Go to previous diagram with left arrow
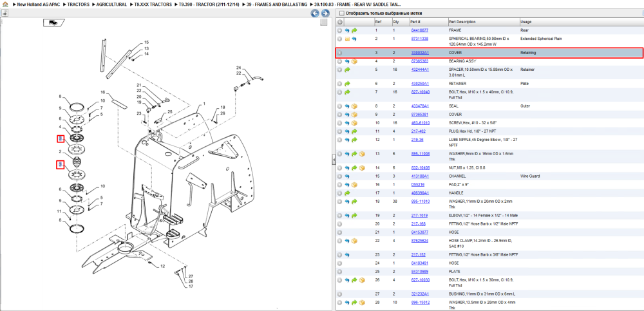The image size is (644, 311). (x=315, y=13)
